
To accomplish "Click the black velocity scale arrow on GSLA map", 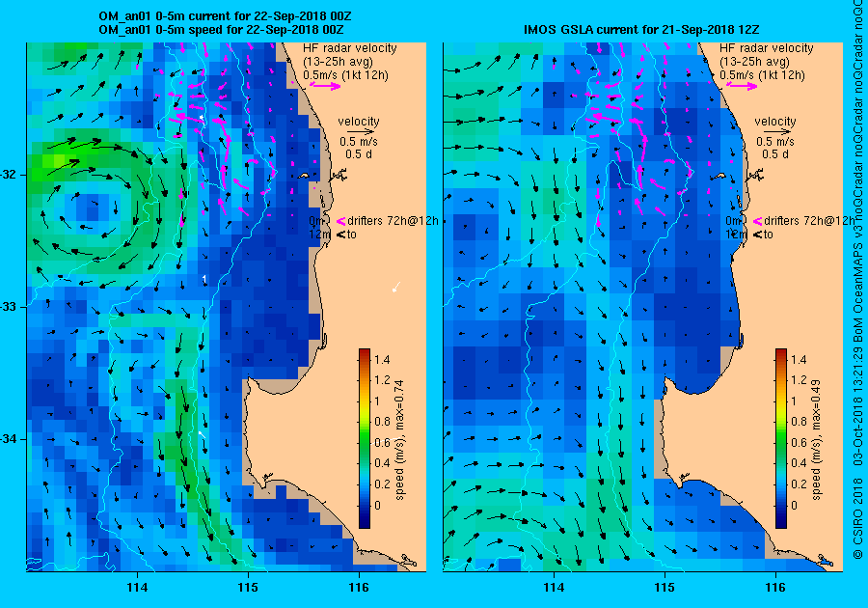I will (x=775, y=132).
